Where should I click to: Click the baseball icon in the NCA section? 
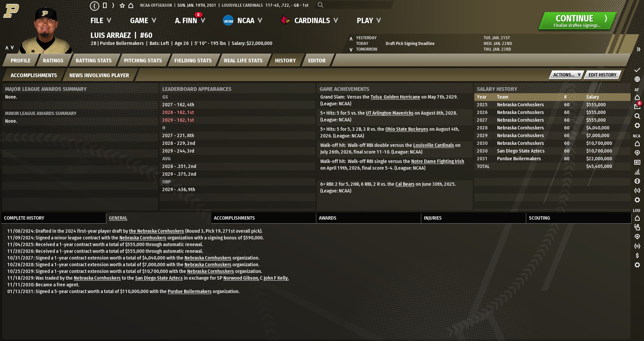[x=637, y=181]
